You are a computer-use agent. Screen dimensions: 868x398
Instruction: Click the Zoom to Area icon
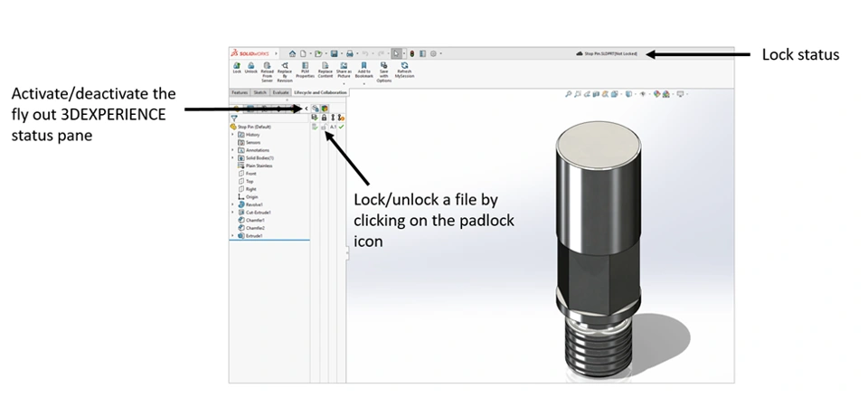point(578,94)
